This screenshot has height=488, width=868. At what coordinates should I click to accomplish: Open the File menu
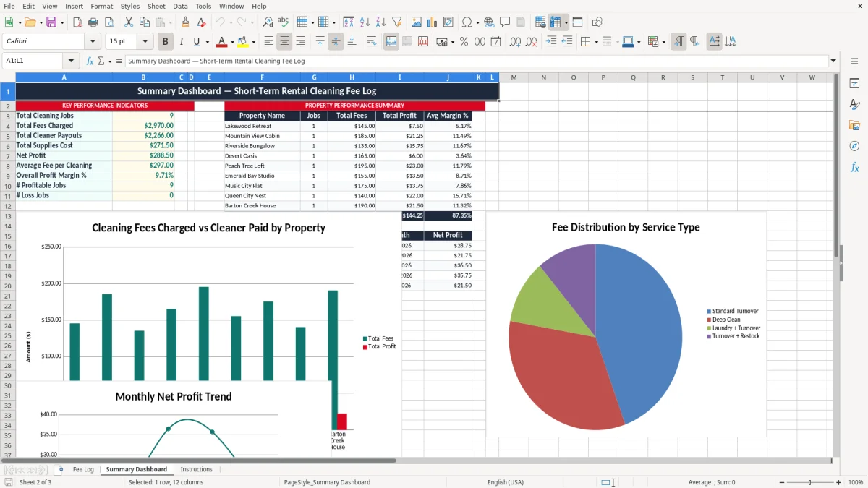click(9, 6)
